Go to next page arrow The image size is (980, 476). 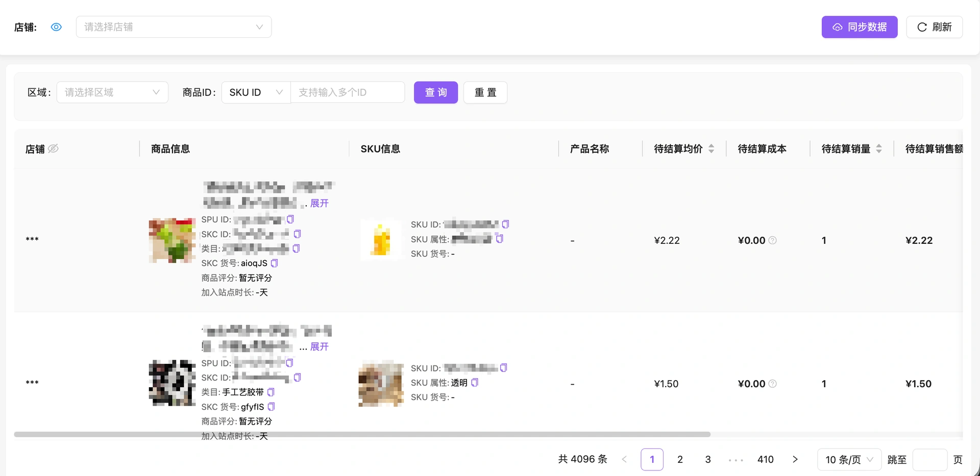pos(795,459)
